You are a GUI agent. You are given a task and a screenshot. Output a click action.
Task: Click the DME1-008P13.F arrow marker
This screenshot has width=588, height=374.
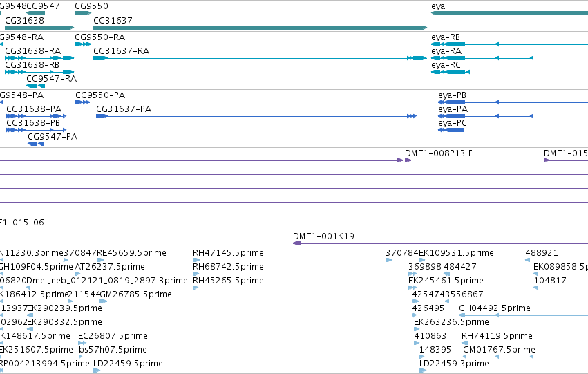[408, 160]
